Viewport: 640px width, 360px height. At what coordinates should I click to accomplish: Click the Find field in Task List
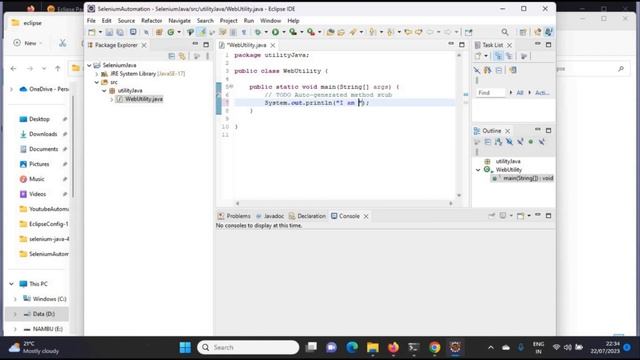(x=491, y=93)
